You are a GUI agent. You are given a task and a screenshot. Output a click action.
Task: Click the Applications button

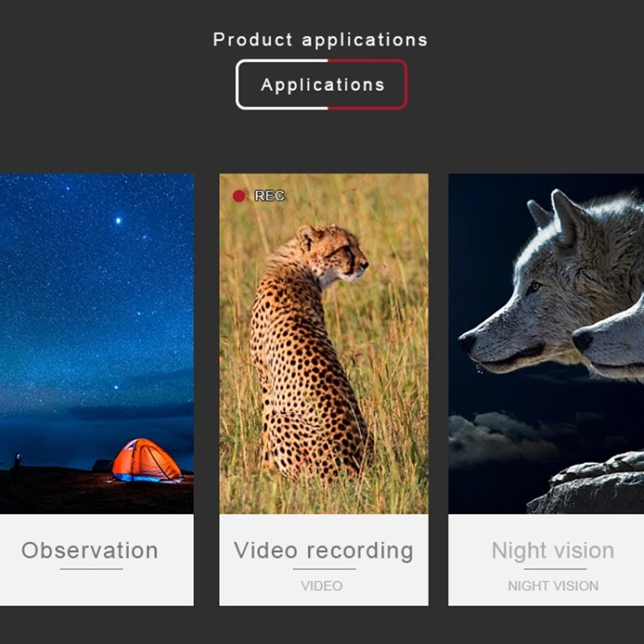pyautogui.click(x=321, y=85)
